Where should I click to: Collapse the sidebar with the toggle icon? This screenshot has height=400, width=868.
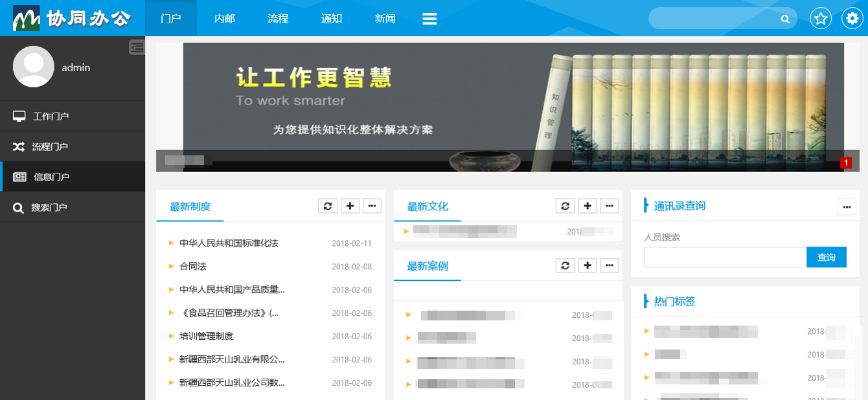[x=137, y=47]
